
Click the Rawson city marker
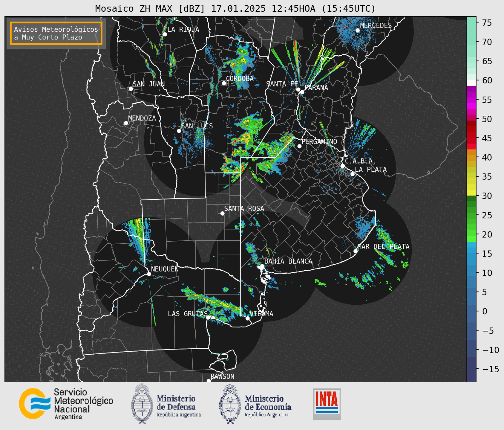point(209,381)
